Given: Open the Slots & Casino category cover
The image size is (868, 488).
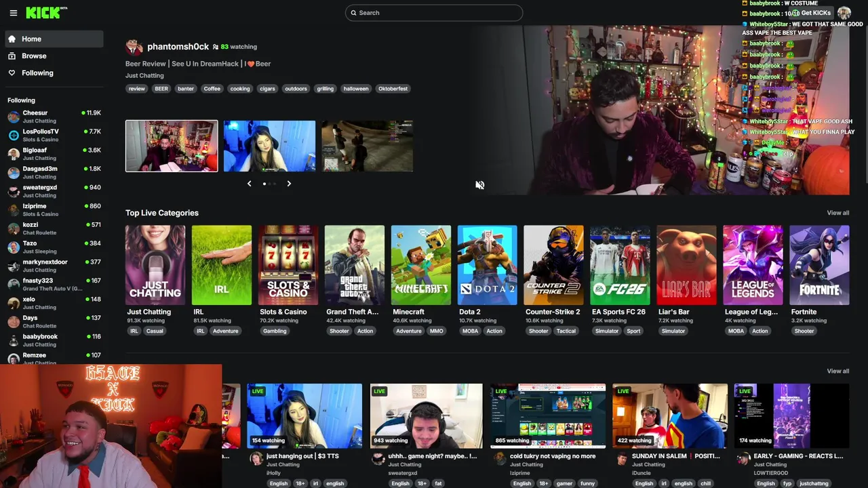Looking at the screenshot, I should [x=288, y=265].
